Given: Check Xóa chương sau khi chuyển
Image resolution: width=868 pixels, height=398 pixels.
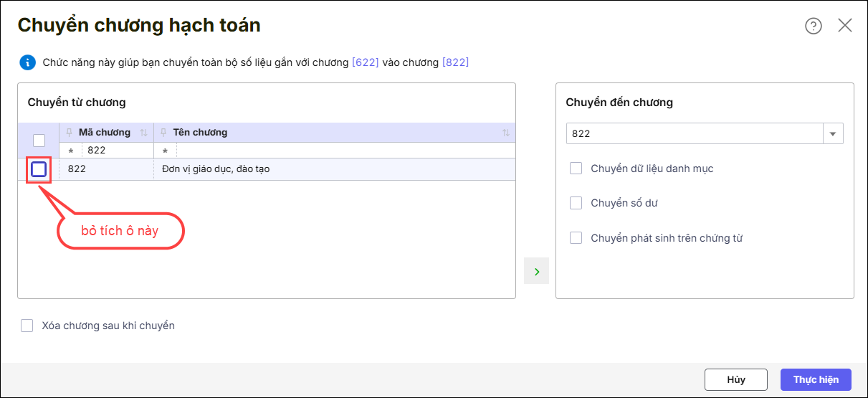Looking at the screenshot, I should (x=27, y=326).
